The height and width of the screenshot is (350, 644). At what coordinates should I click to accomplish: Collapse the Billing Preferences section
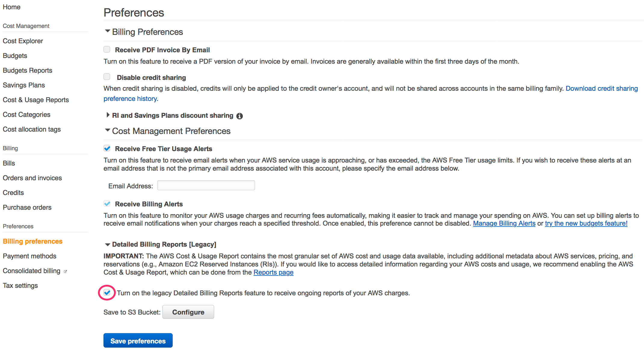pos(107,31)
